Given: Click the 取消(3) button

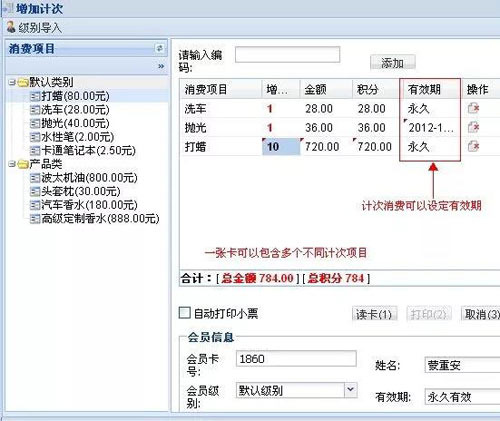Looking at the screenshot, I should pyautogui.click(x=481, y=314).
